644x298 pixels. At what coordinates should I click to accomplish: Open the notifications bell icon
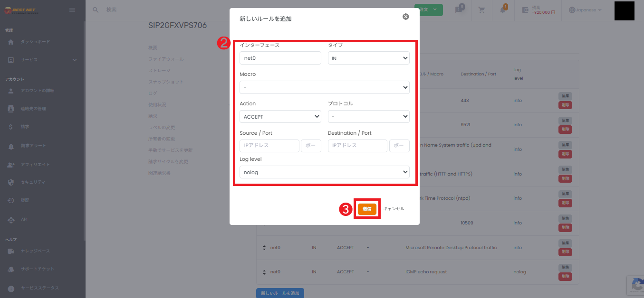point(503,10)
